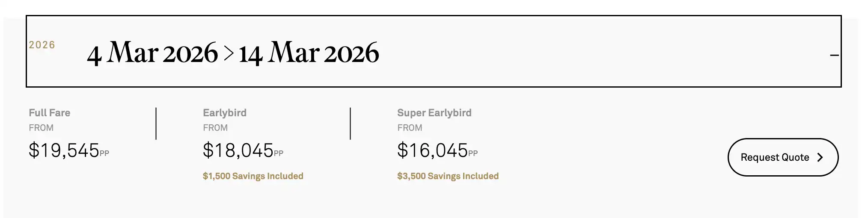Click FROM label under Earlybird

point(215,128)
